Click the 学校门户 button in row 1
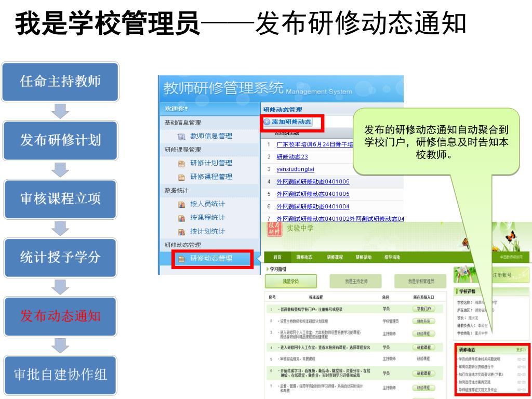532x399 pixels. 423,309
